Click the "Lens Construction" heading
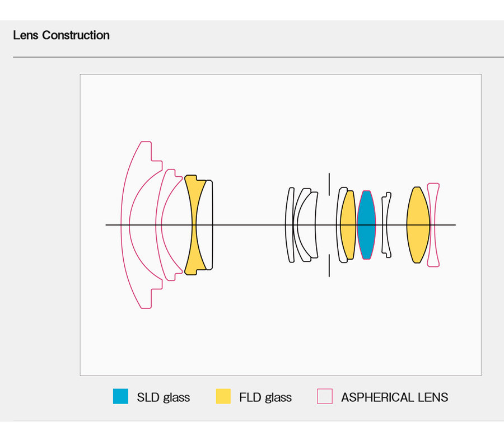 (61, 35)
